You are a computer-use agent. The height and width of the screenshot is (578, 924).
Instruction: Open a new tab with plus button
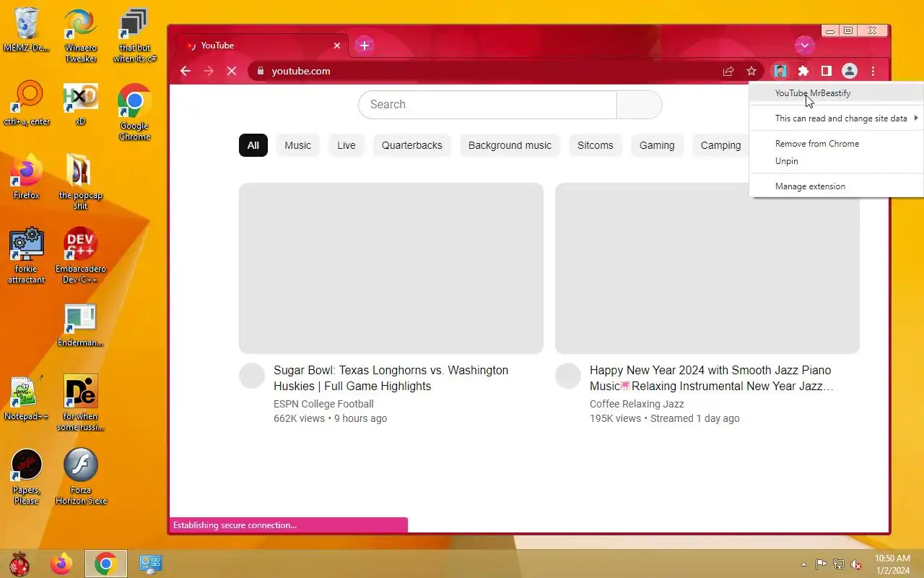(x=365, y=46)
